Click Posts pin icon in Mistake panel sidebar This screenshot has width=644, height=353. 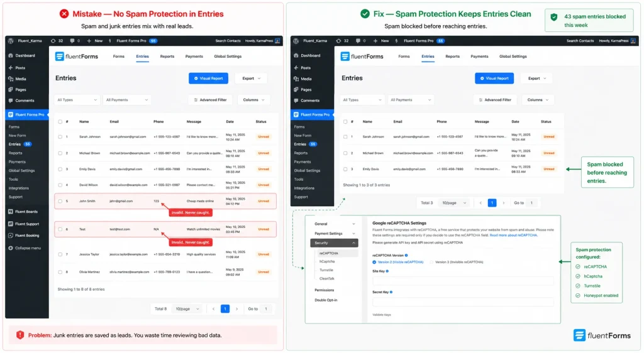pyautogui.click(x=11, y=68)
